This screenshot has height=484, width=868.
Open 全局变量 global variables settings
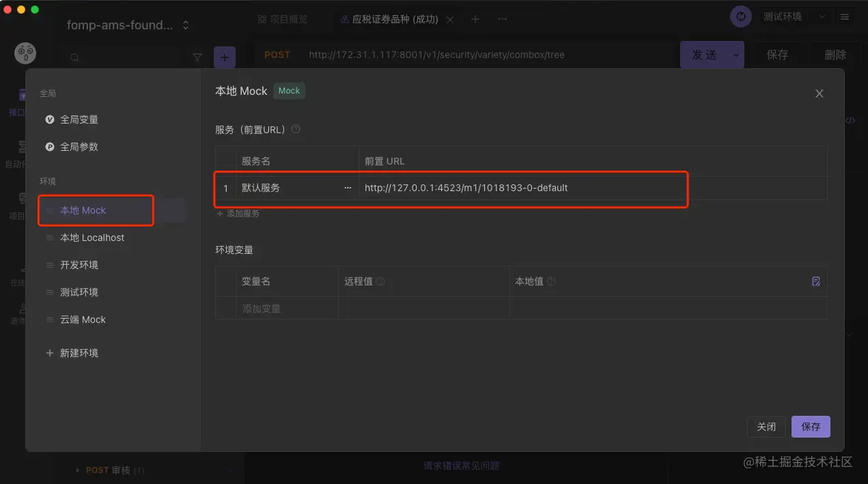click(x=79, y=119)
